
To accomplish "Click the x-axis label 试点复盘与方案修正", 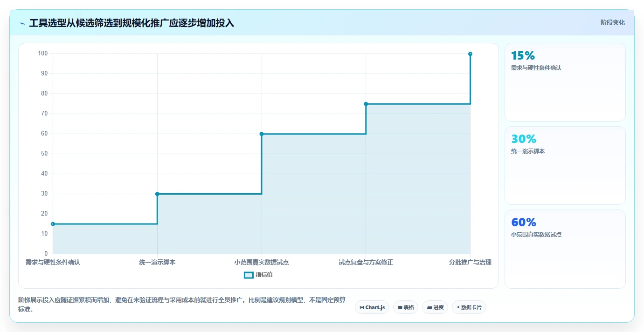I will tap(366, 262).
